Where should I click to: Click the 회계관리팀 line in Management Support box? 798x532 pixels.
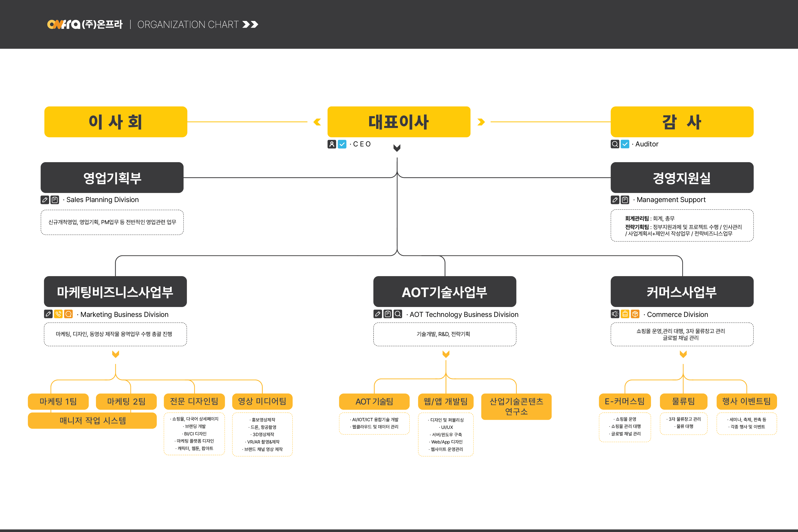650,218
